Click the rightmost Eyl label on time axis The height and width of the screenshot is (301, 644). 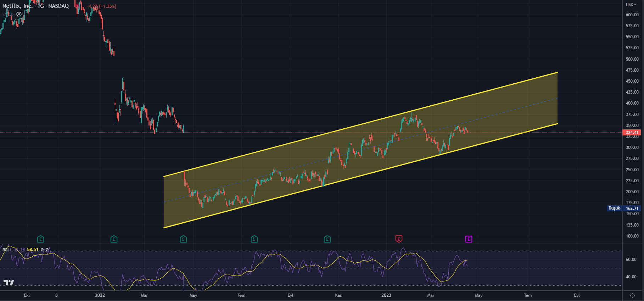(577, 295)
